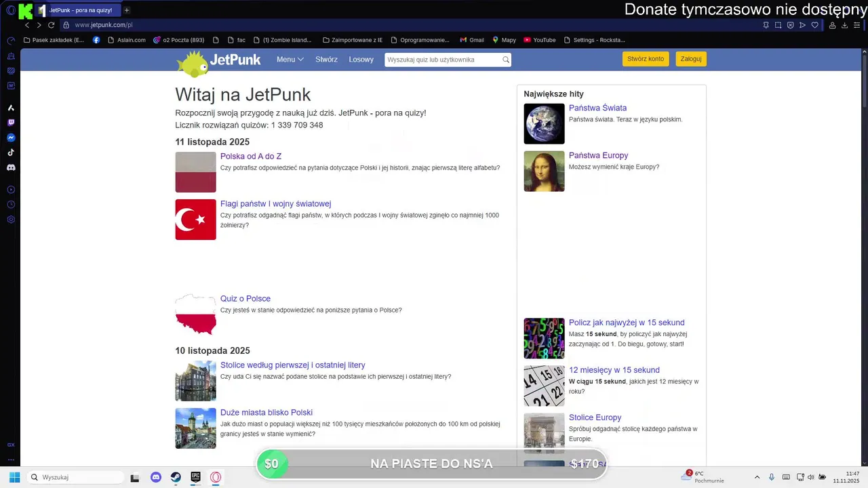
Task: Open the Gmail bookmark
Action: point(472,40)
